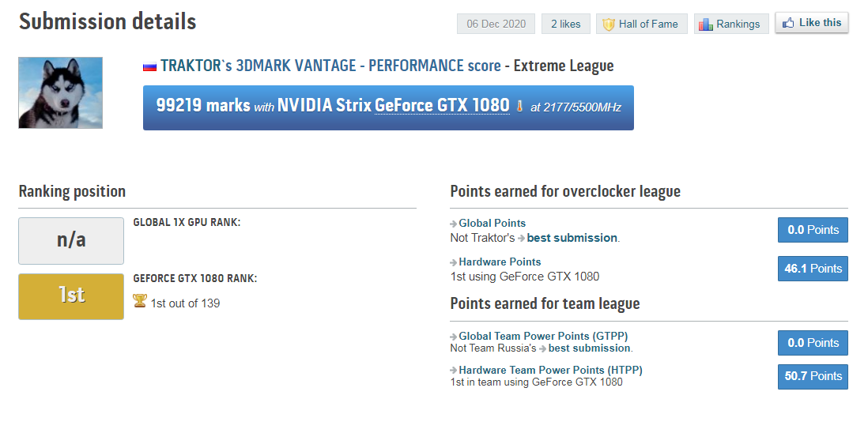
Task: Open the GeForce GTX 1080 hardware link
Action: pos(442,105)
